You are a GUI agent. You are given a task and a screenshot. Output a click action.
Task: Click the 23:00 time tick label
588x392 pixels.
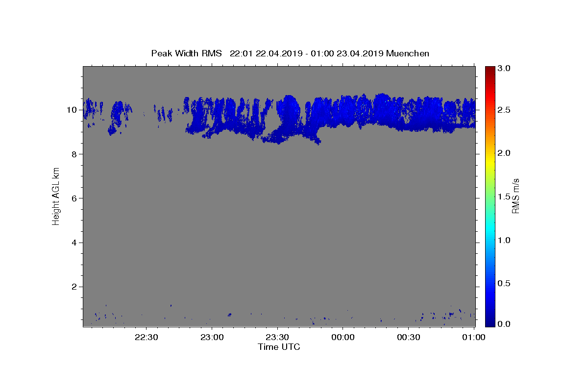tap(212, 337)
